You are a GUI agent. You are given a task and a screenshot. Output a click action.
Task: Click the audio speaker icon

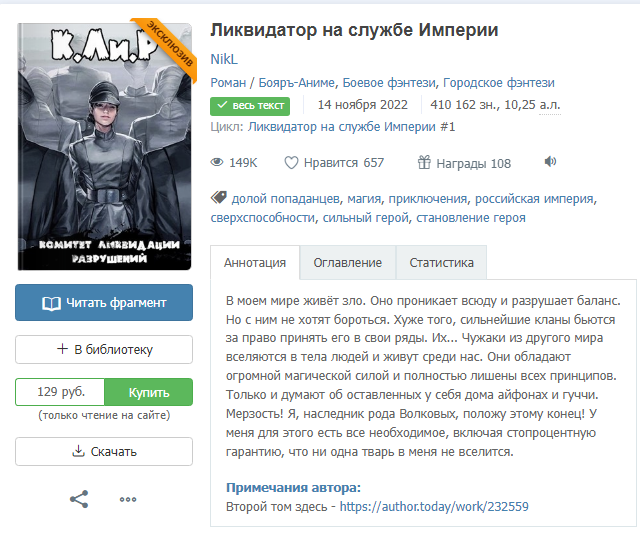coord(550,162)
